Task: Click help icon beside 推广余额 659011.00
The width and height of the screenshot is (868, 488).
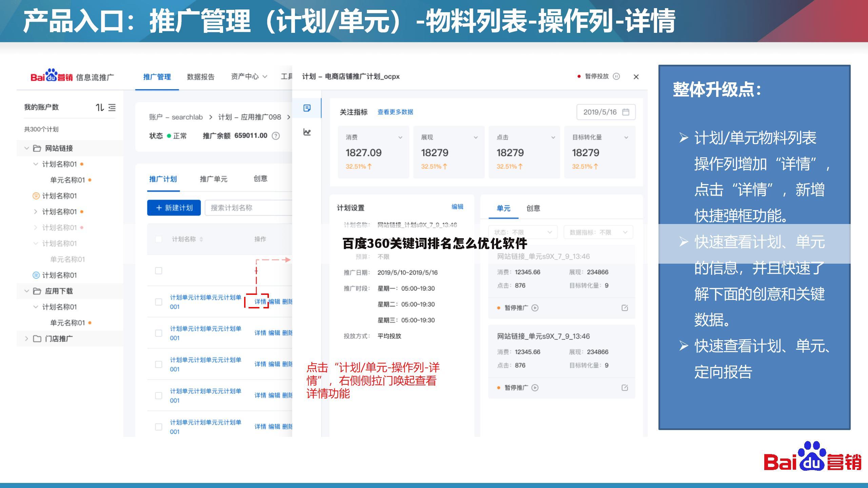Action: (276, 136)
